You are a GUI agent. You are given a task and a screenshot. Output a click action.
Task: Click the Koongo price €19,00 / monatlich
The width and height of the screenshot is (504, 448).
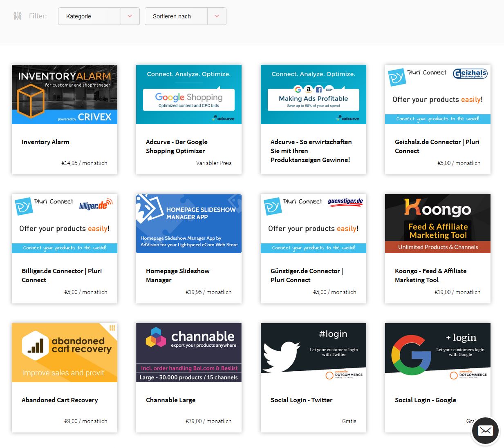[x=457, y=292]
